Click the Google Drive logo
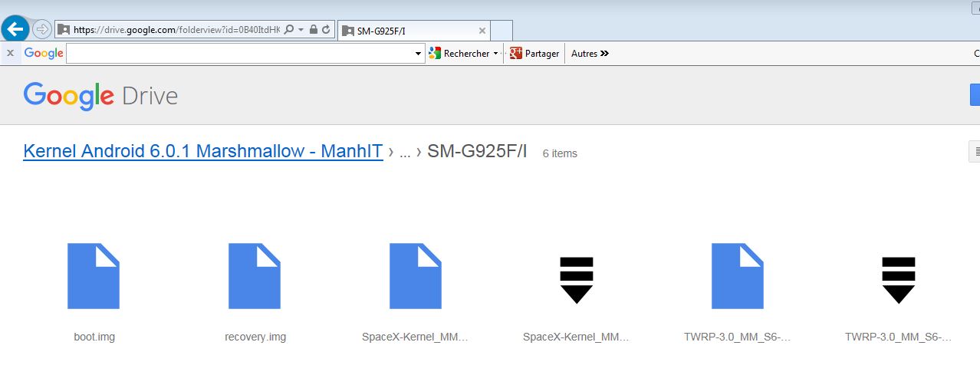 coord(100,96)
